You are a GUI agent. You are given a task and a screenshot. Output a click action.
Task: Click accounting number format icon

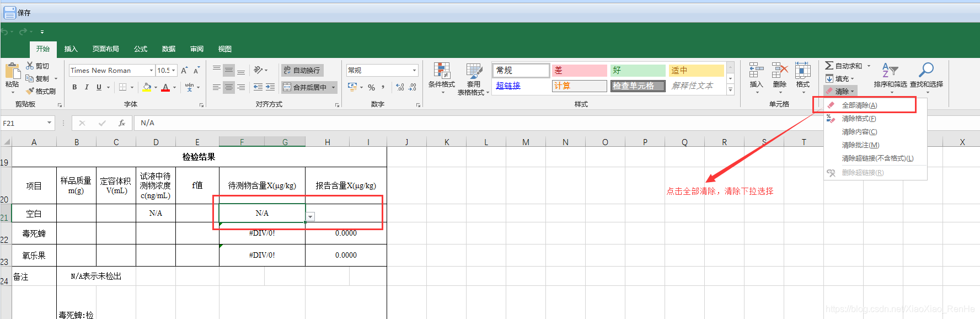pyautogui.click(x=353, y=87)
